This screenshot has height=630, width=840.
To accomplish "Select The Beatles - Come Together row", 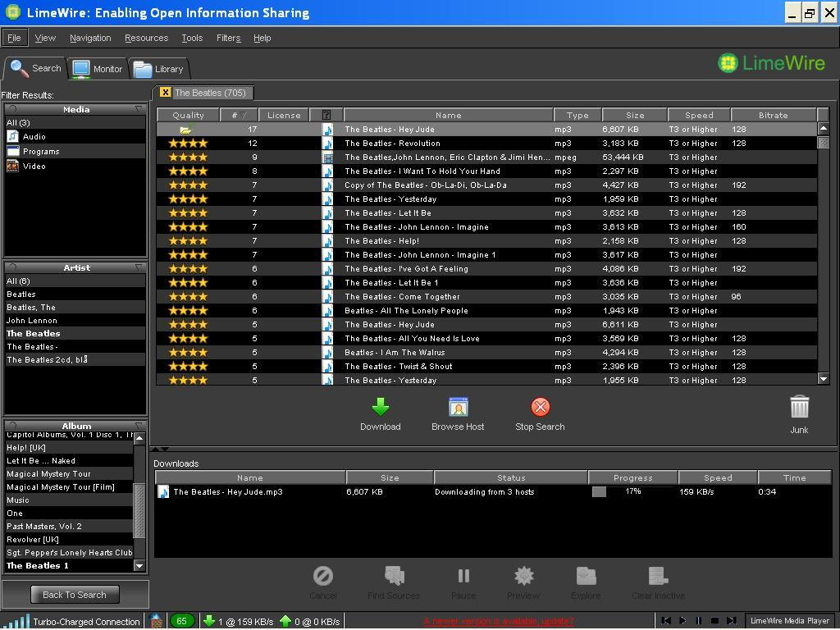I will (486, 296).
